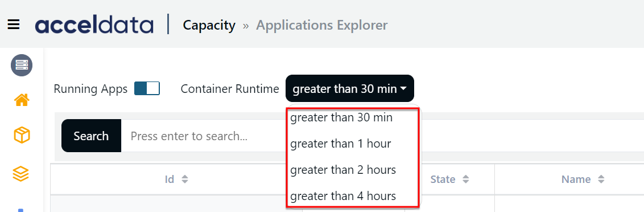
Task: Click the Applications Explorer breadcrumb
Action: [321, 25]
